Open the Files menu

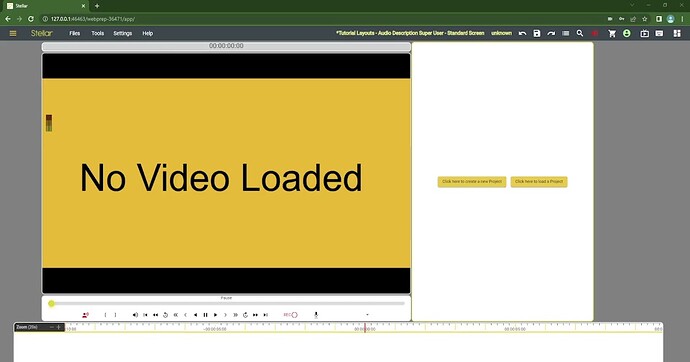[x=74, y=33]
